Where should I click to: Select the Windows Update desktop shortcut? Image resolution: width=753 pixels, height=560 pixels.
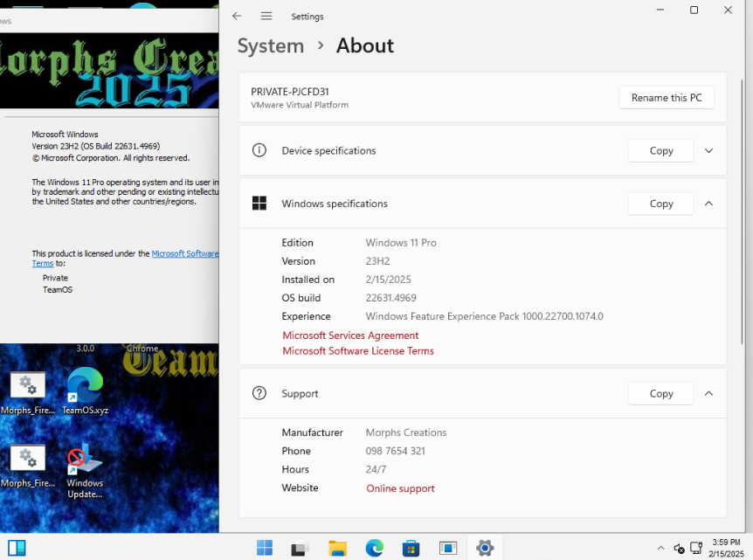tap(85, 471)
